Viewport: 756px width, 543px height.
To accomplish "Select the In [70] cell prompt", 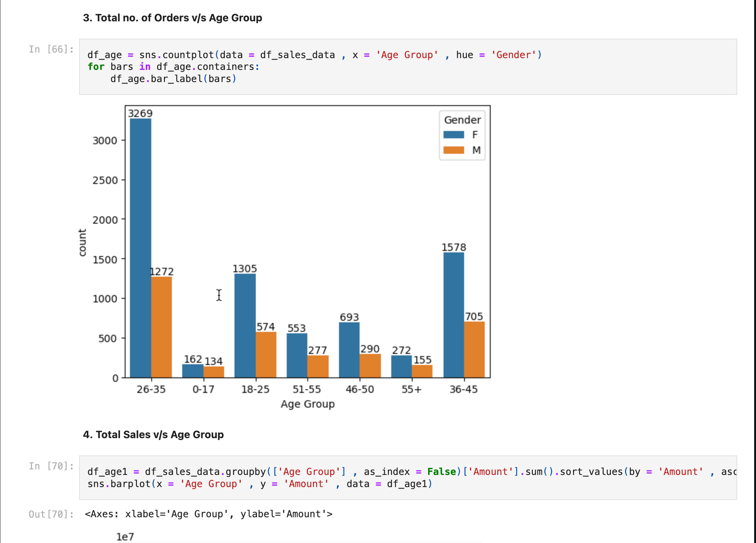I will (51, 466).
